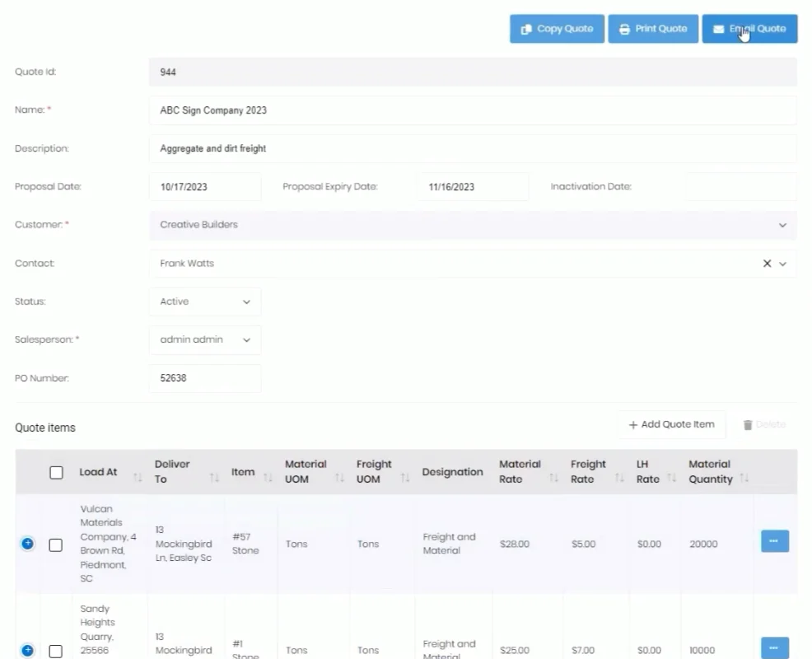Open the Status dropdown set to Active
The width and height of the screenshot is (812, 659).
tap(205, 301)
